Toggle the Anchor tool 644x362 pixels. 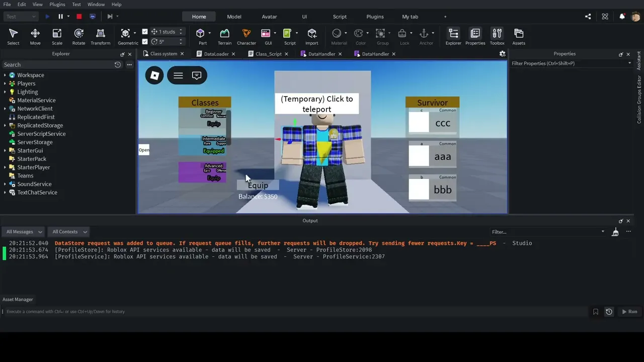(x=426, y=37)
